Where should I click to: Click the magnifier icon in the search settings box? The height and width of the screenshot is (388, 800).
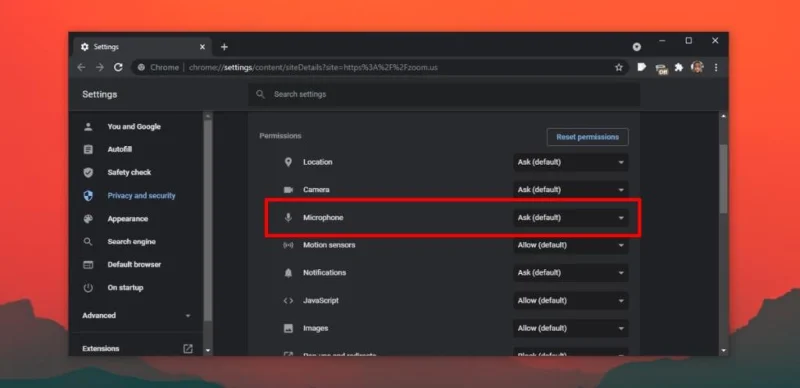[261, 94]
